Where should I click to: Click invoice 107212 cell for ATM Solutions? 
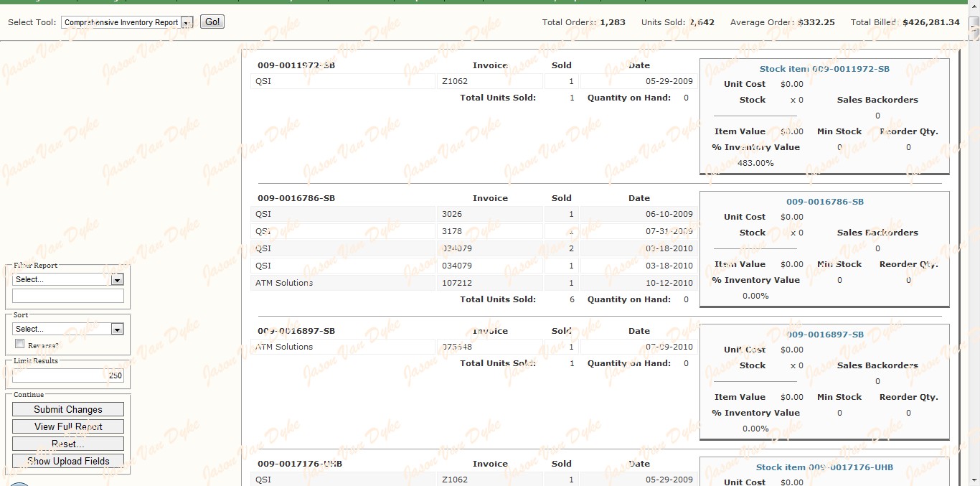pyautogui.click(x=489, y=283)
